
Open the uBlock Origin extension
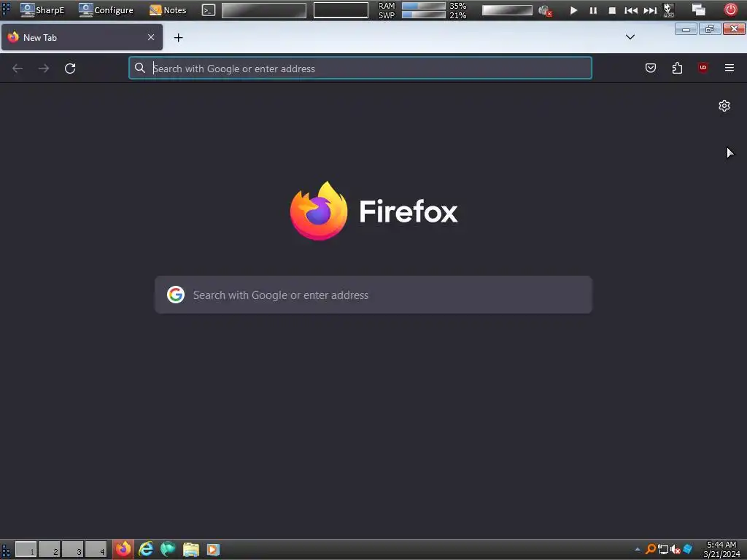pyautogui.click(x=703, y=68)
